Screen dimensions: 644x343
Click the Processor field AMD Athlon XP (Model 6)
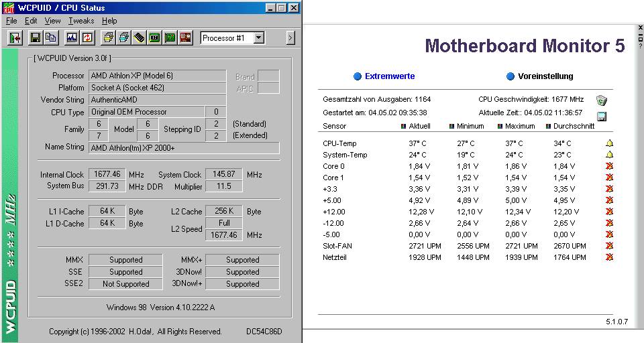[x=157, y=76]
